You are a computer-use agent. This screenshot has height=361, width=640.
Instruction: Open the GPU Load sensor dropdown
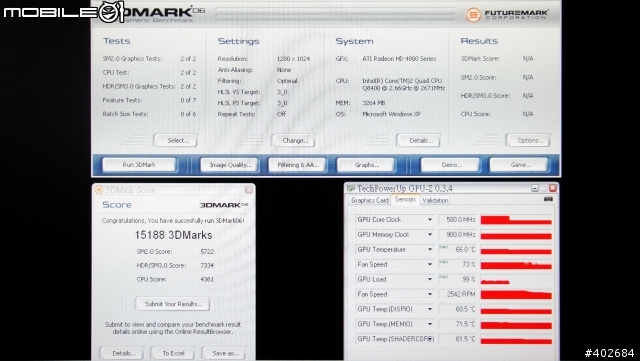coord(430,279)
